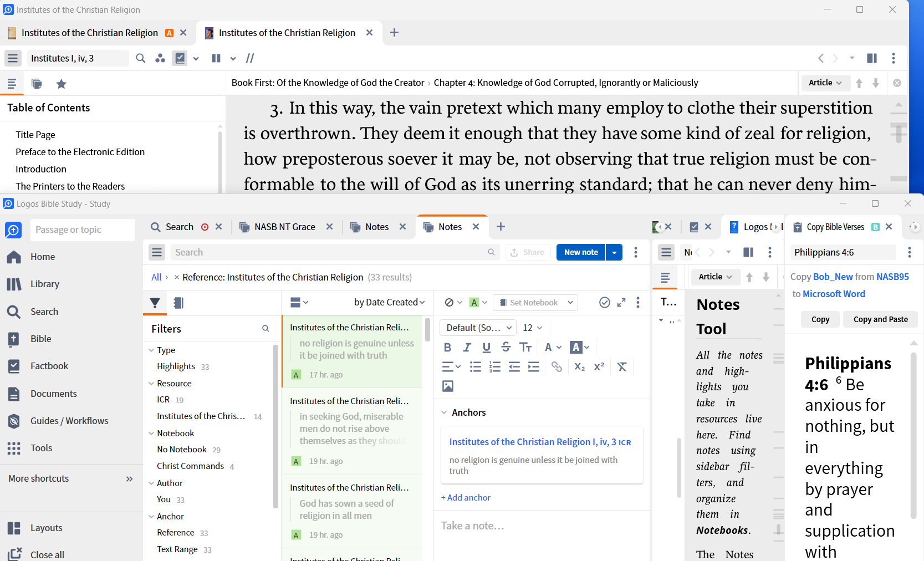Click the New note button

click(581, 252)
